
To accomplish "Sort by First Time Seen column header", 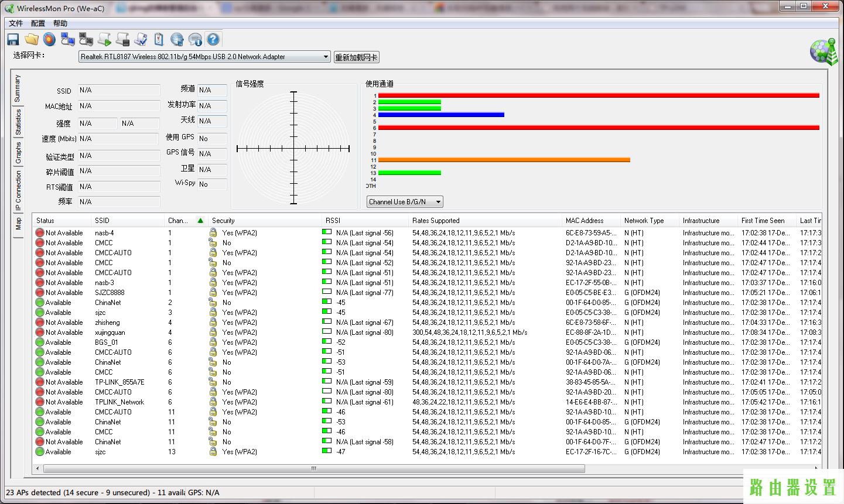I will click(x=767, y=221).
